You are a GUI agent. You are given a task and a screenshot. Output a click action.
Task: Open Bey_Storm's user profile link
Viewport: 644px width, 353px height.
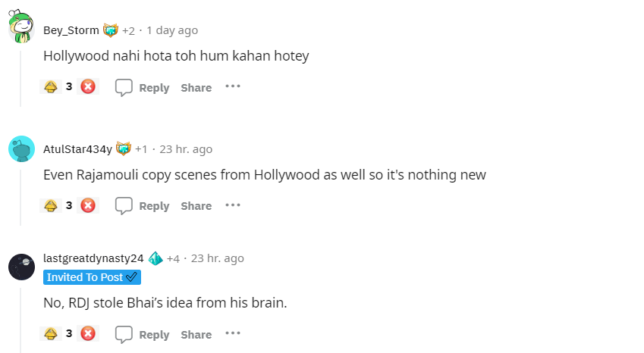71,30
